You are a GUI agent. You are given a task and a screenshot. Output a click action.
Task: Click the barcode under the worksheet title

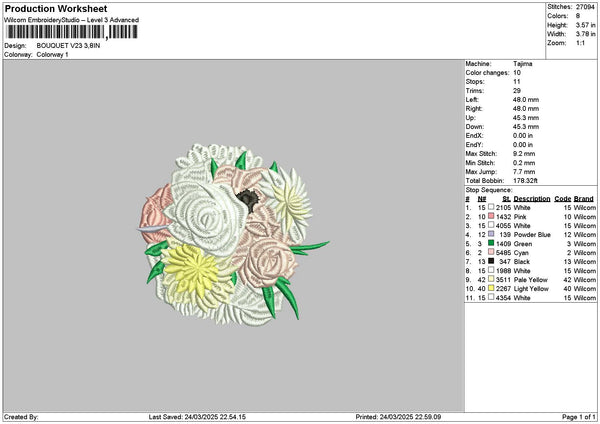[72, 32]
